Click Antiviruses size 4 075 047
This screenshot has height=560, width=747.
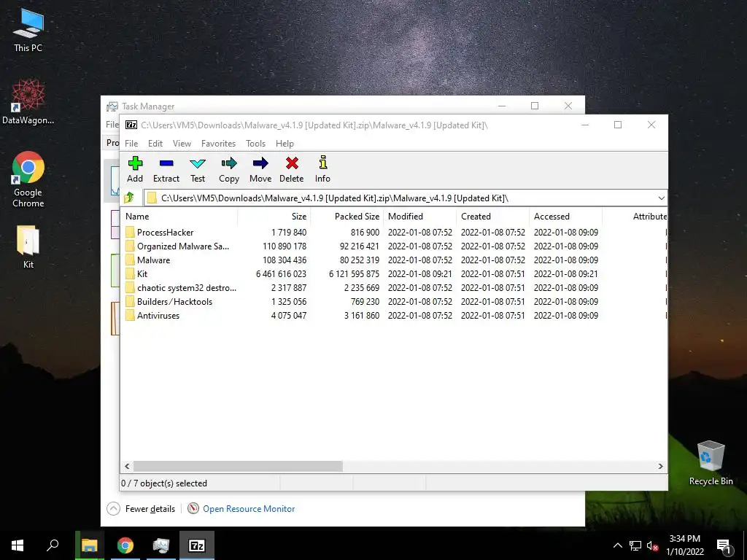289,315
